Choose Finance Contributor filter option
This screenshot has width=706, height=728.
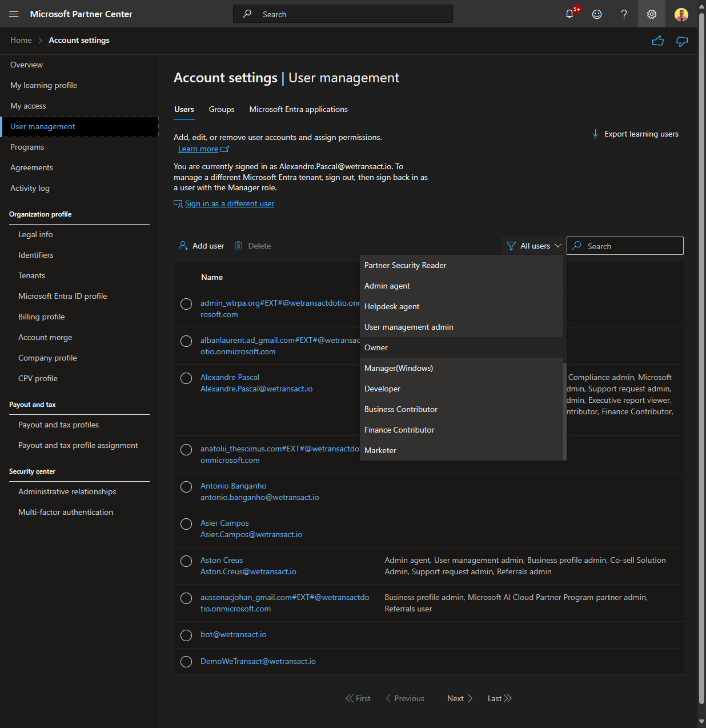(x=462, y=430)
